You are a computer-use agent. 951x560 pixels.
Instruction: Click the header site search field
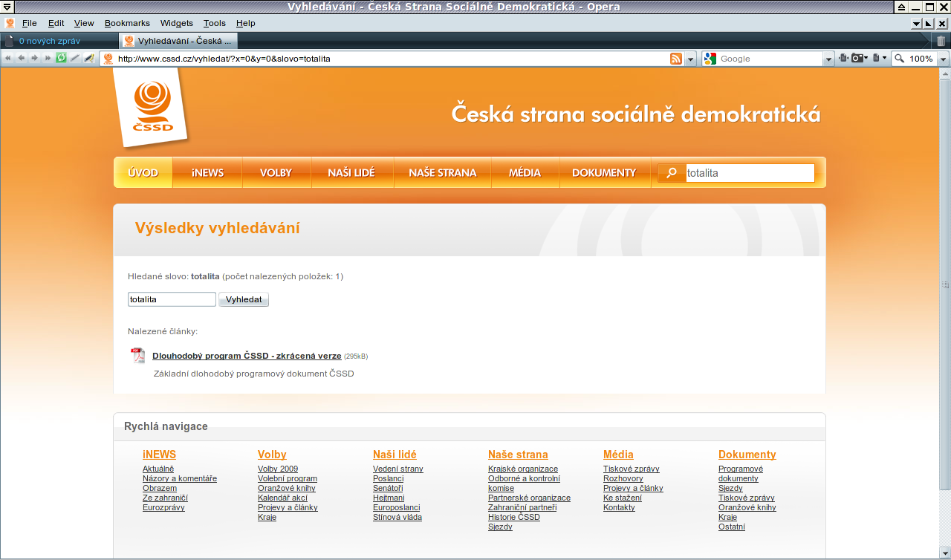click(x=750, y=173)
